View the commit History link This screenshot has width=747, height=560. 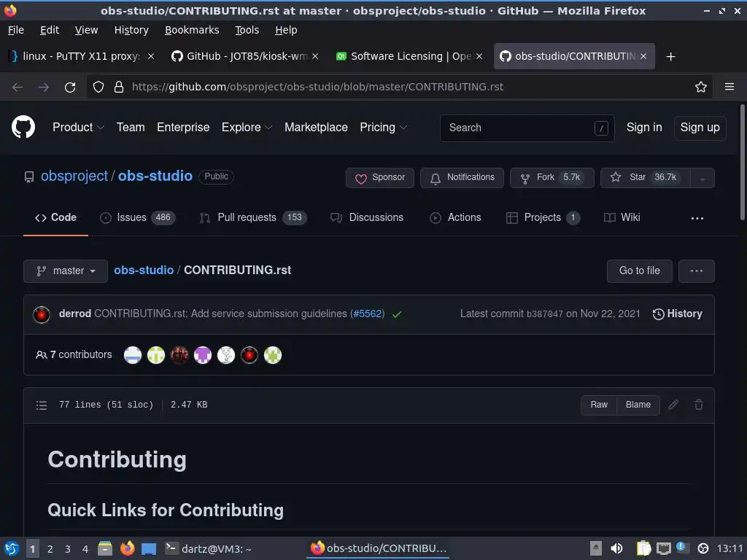tap(678, 314)
